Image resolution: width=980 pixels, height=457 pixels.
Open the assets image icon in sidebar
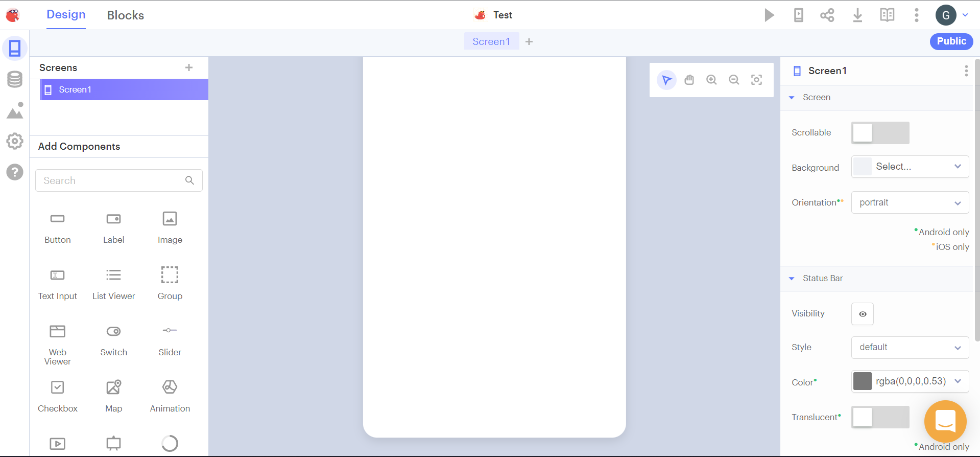[x=15, y=110]
